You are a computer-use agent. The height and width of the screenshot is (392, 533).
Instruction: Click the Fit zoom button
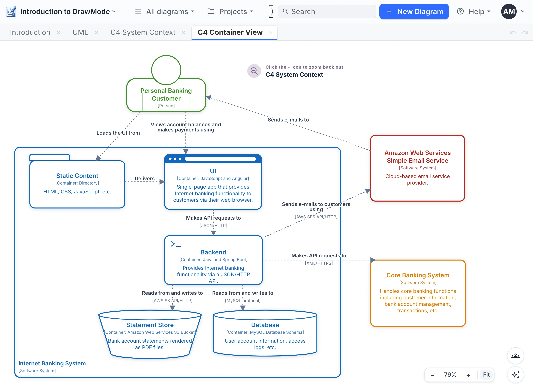(x=486, y=375)
